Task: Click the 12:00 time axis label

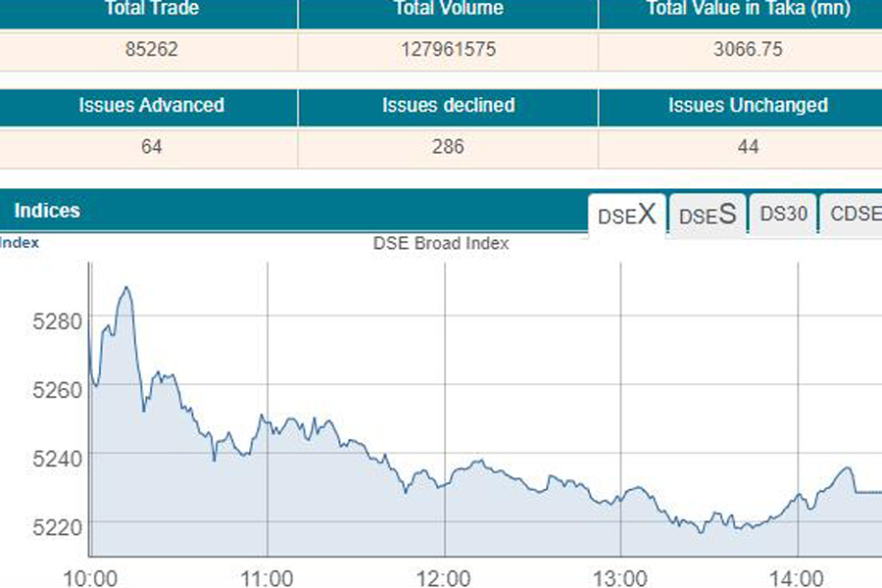Action: tap(443, 575)
